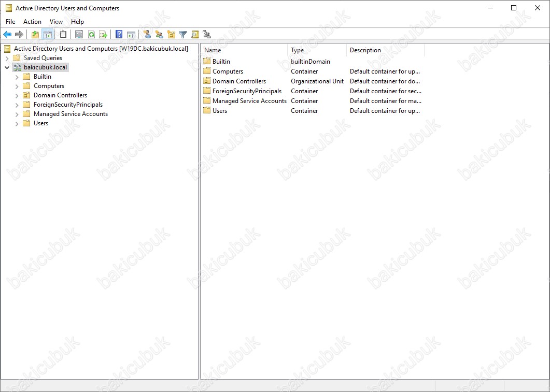The height and width of the screenshot is (392, 550).
Task: Expand Managed Service Accounts tree node
Action: tap(17, 114)
